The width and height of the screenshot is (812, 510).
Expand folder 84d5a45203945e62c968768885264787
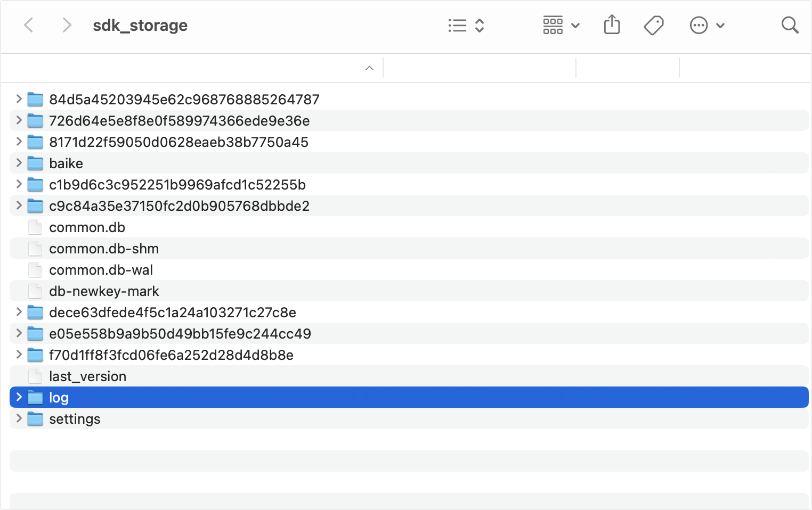coord(19,99)
